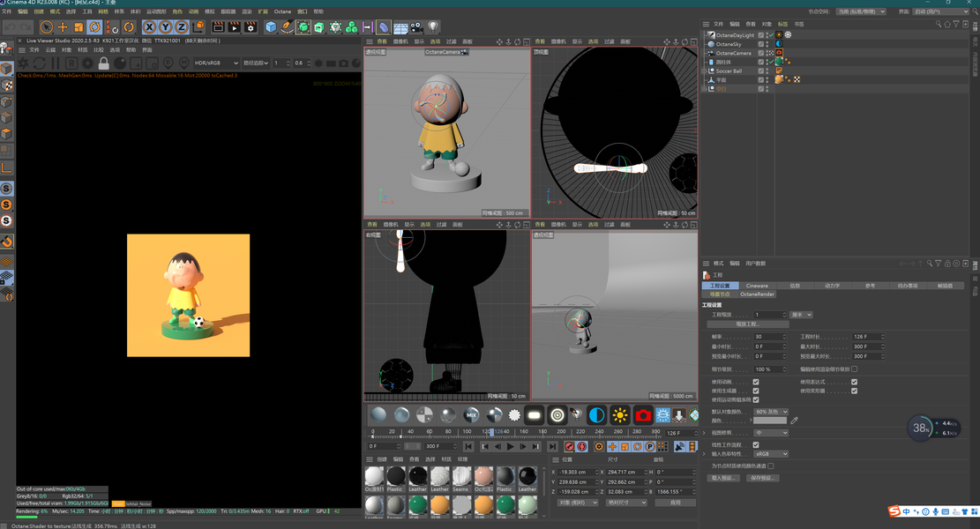Click the record active objects key button
Image resolution: width=980 pixels, height=529 pixels.
click(569, 446)
